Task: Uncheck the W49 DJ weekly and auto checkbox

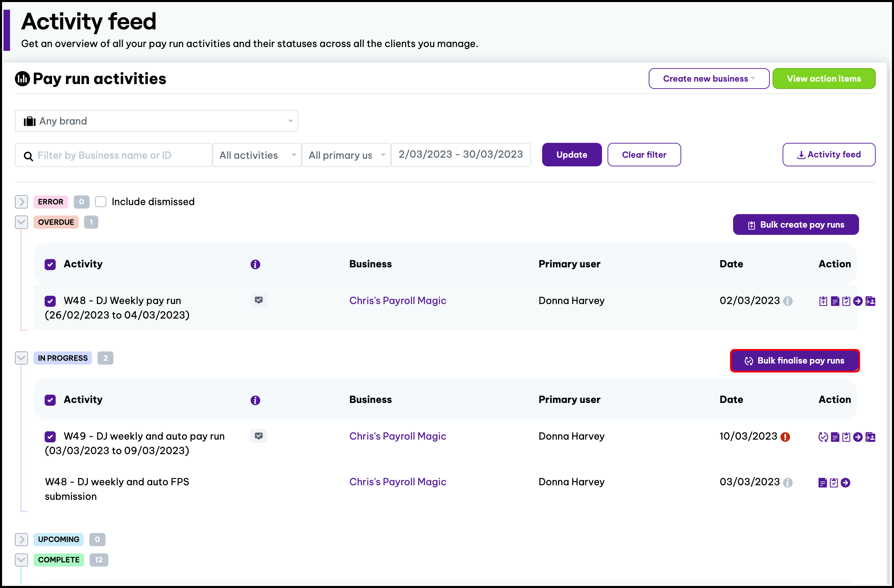Action: [x=50, y=437]
